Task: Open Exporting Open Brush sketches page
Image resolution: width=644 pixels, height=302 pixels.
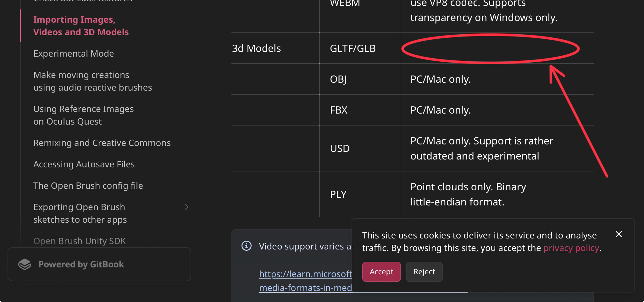Action: [x=80, y=213]
